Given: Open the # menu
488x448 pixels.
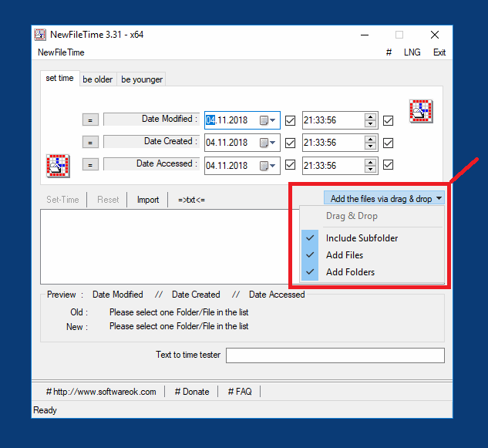Looking at the screenshot, I should click(x=389, y=52).
